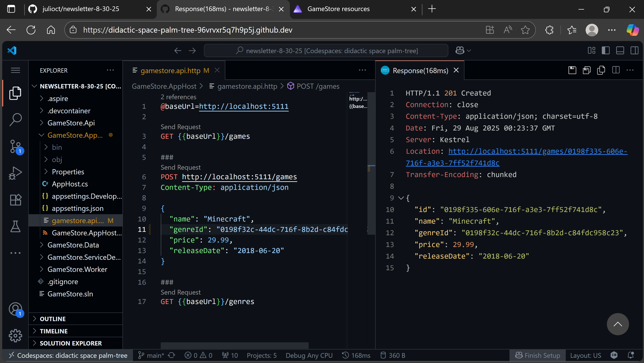Send Request for GET games
Screen dimensions: 644x363
(181, 127)
